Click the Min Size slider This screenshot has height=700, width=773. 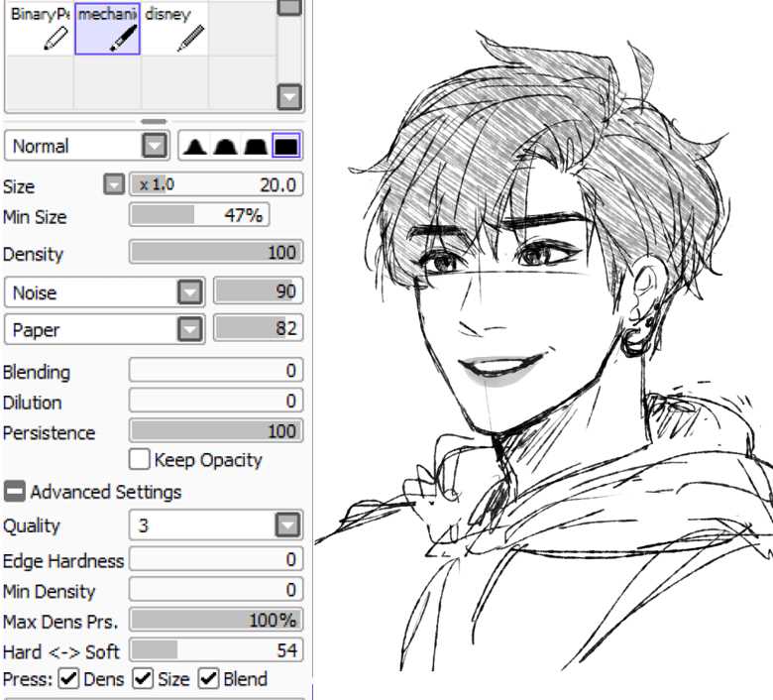[199, 215]
